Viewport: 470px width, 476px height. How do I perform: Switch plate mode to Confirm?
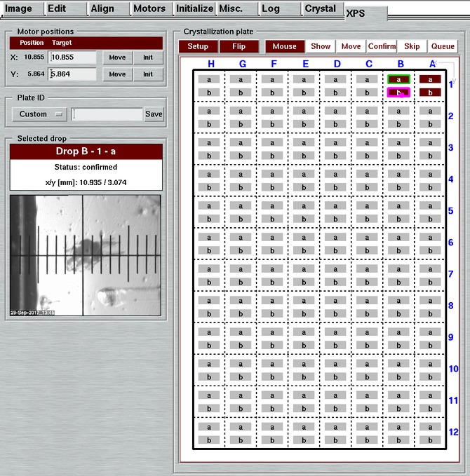coord(382,46)
